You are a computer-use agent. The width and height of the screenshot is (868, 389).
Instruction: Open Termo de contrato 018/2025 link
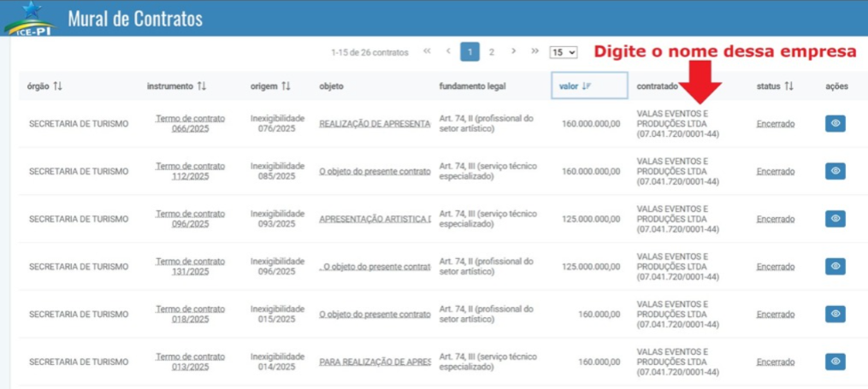191,315
